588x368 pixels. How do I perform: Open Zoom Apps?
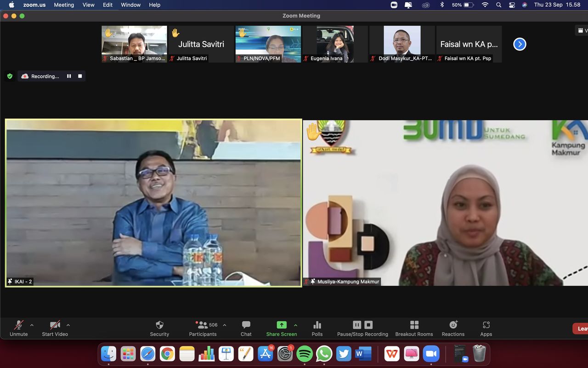point(486,328)
